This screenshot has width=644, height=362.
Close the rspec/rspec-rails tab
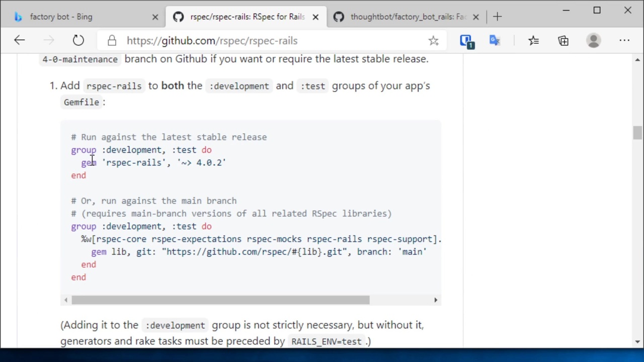point(315,17)
